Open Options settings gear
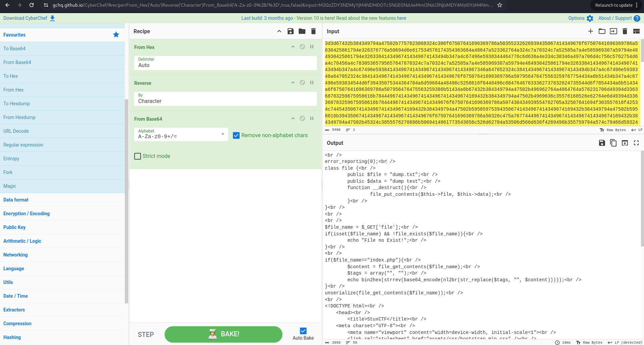Viewport: 644px width, 345px height. coord(590,18)
